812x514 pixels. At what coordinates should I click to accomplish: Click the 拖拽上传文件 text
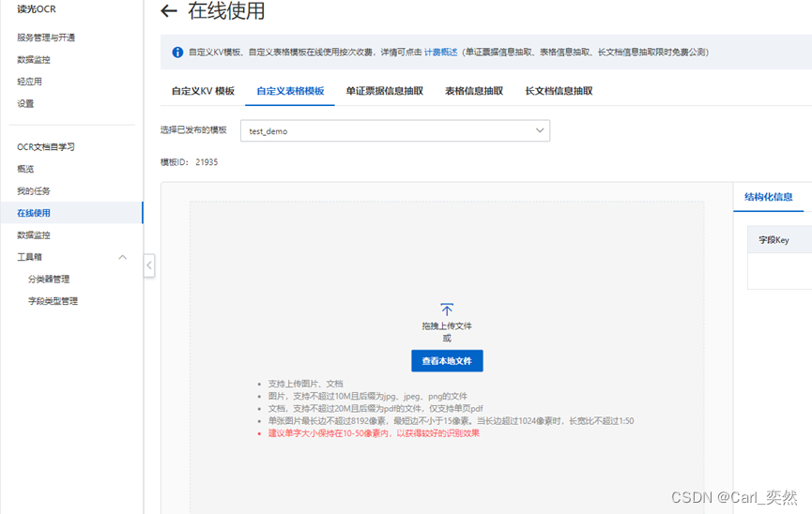[447, 326]
